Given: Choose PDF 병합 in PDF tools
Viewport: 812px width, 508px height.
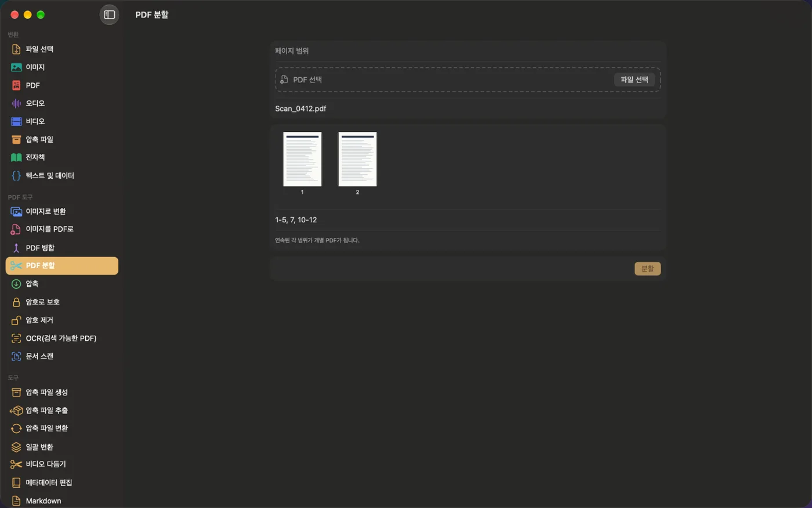Looking at the screenshot, I should tap(61, 248).
